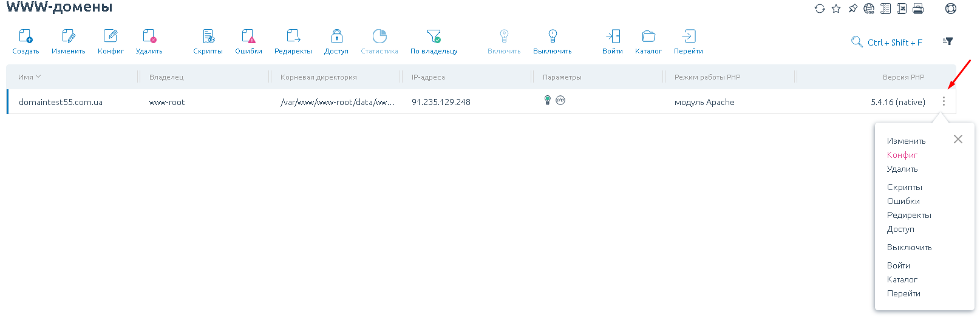Choose Изменить in the popup menu

tap(906, 141)
